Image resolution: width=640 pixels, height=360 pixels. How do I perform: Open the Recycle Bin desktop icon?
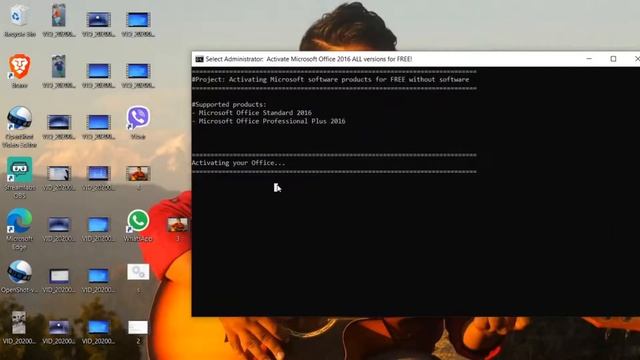(18, 20)
